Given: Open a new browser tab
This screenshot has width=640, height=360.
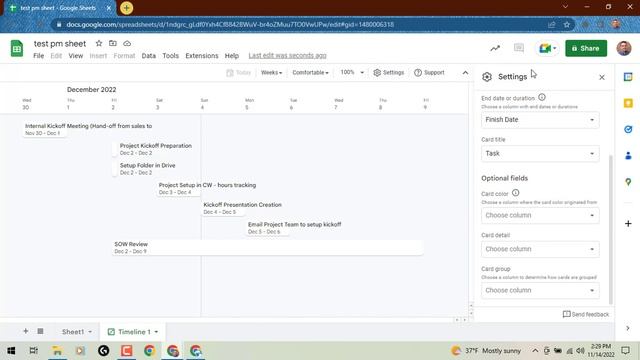Looking at the screenshot, I should tap(127, 8).
